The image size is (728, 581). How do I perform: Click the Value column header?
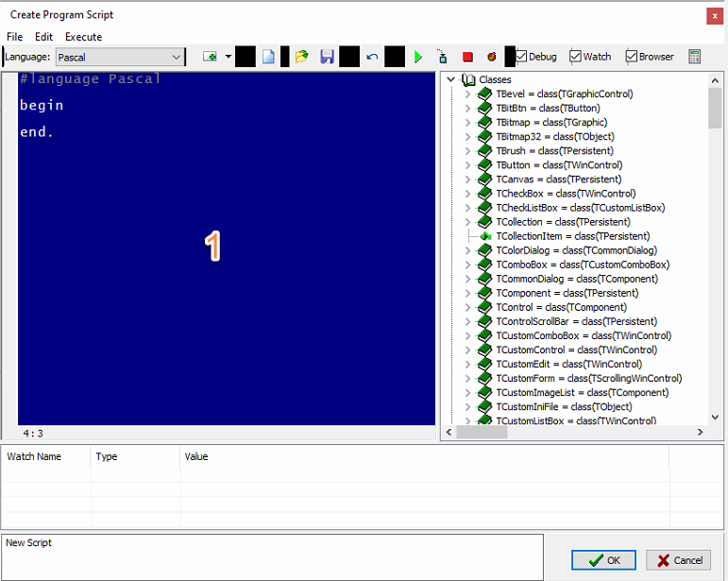tap(424, 456)
